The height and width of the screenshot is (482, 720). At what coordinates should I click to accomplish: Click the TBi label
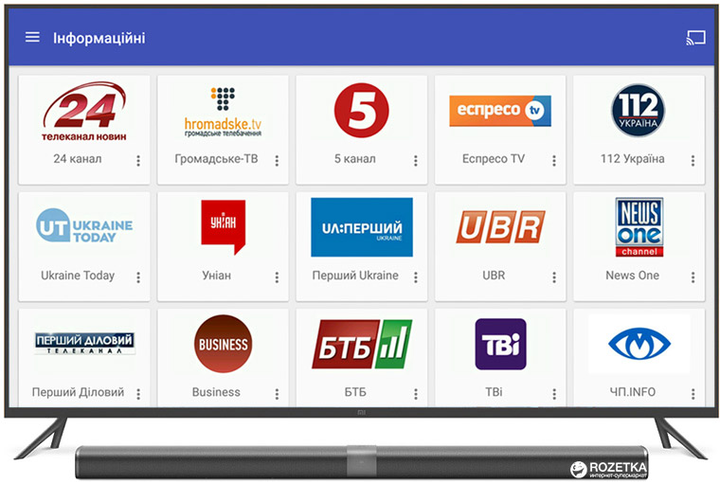[494, 392]
